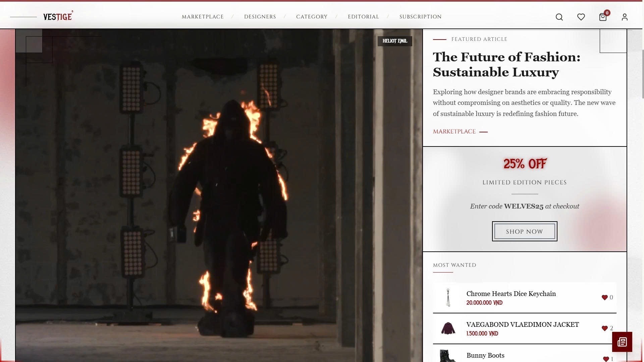Toggle heart on Bunny Boots item
644x362 pixels.
(x=605, y=359)
